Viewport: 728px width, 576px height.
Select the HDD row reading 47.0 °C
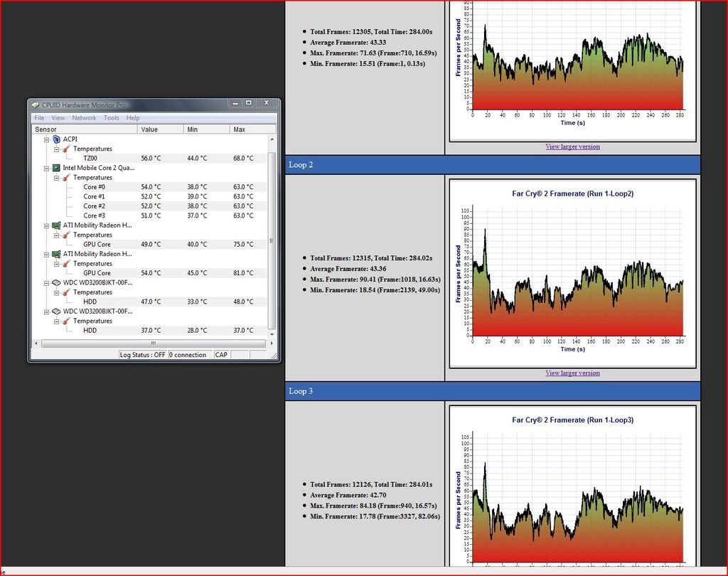(x=150, y=302)
